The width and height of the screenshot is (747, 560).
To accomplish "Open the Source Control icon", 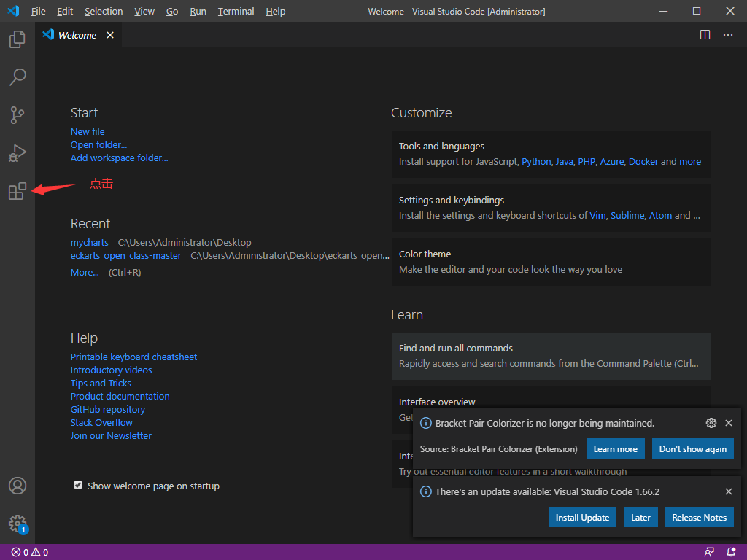I will (x=18, y=114).
